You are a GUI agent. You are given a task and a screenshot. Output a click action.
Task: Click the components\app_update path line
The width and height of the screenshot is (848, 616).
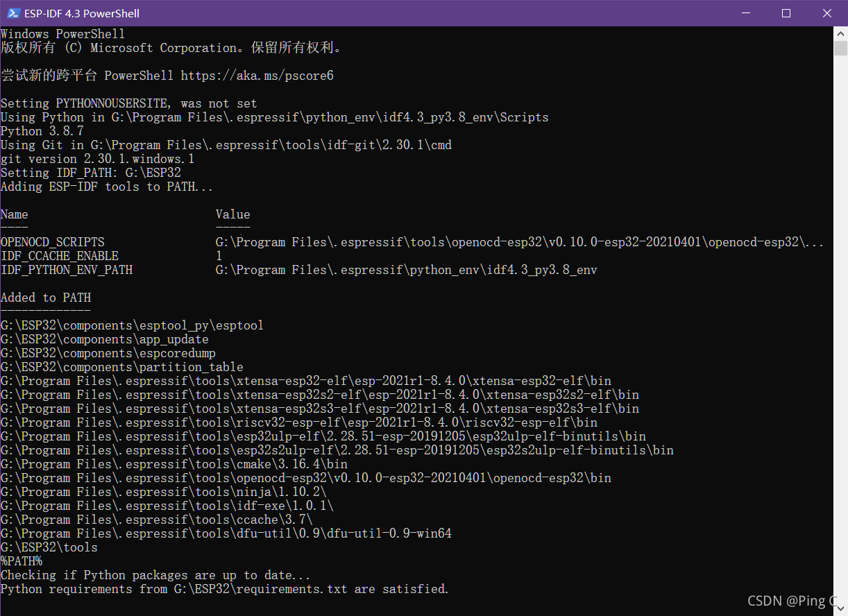(x=105, y=339)
